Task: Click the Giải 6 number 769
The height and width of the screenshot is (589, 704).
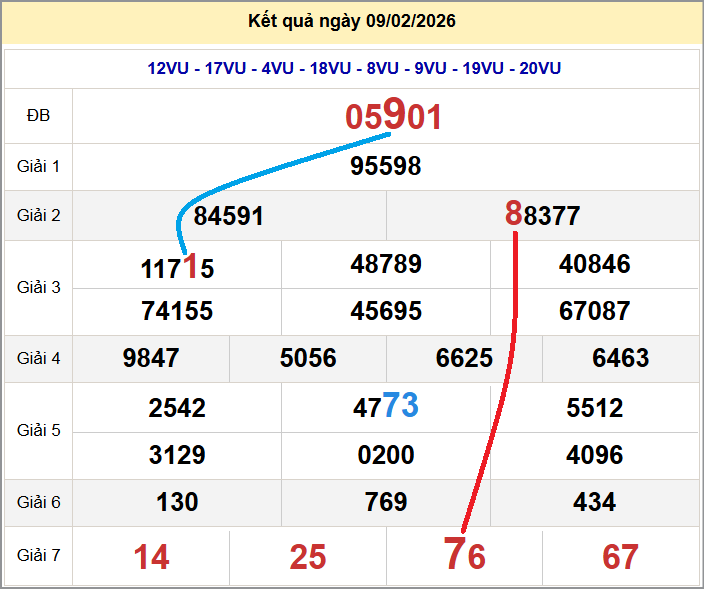Action: 386,502
